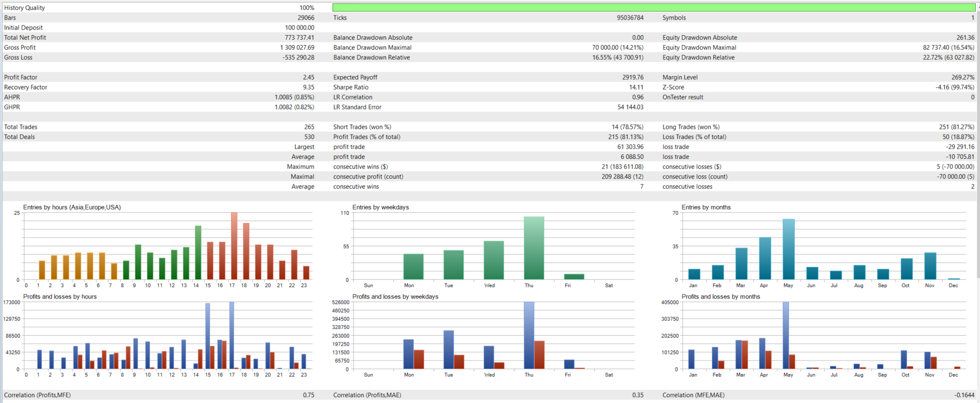Click the Equity Drawdown Absolute value 261.36
The height and width of the screenshot is (403, 980).
(965, 38)
